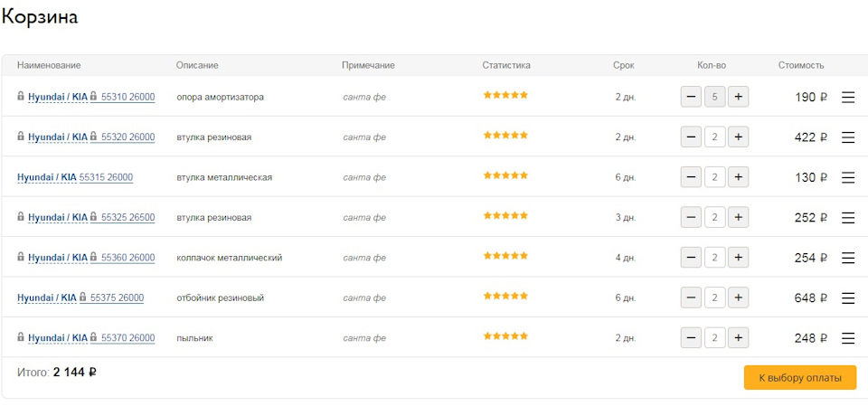Screen dimensions: 868x406
Task: Click Hyundai / KIA brand in пыльник row
Action: tap(58, 338)
